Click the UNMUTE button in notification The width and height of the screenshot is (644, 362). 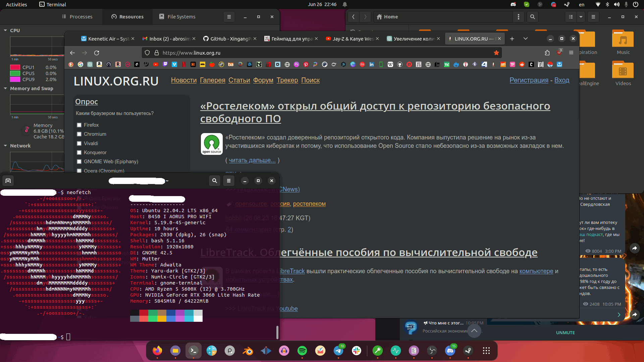(565, 332)
